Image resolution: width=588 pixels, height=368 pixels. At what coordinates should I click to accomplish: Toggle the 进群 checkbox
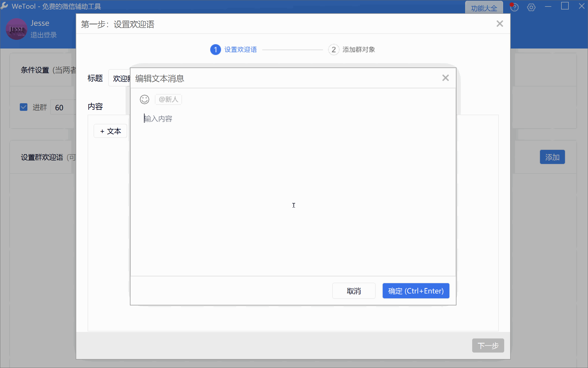(24, 107)
